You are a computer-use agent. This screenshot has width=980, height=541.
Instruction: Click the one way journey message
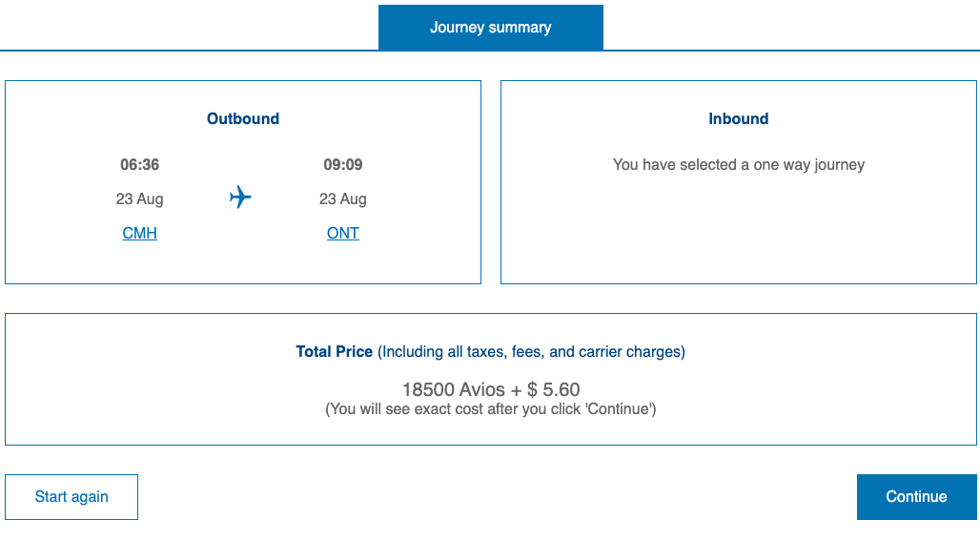point(738,164)
